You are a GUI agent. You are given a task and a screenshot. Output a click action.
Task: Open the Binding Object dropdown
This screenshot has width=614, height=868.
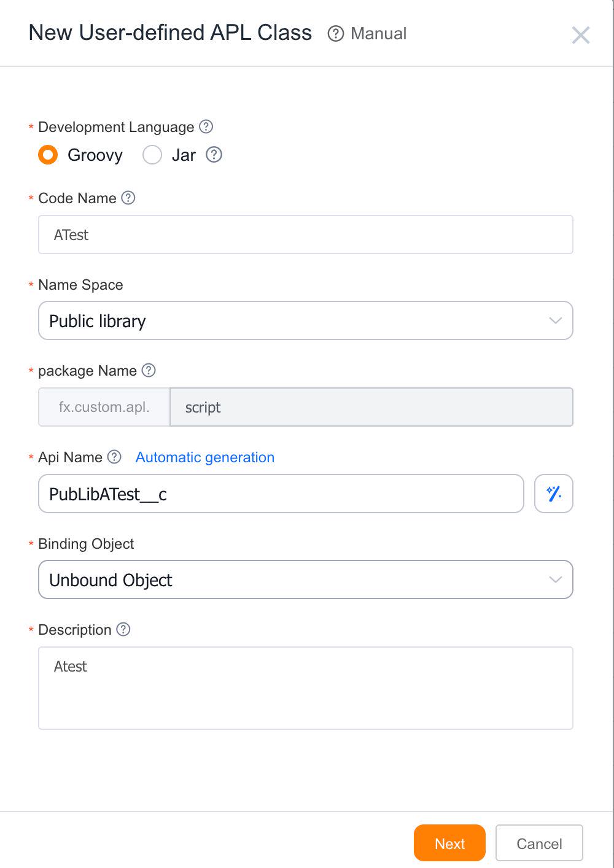coord(306,579)
